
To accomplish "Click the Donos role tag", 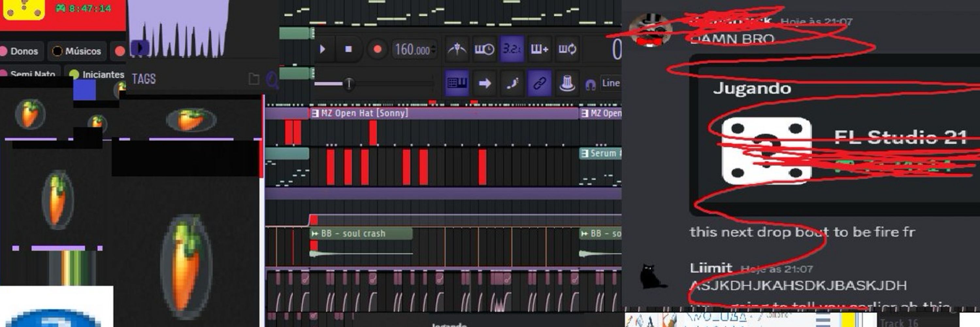I will click(21, 51).
